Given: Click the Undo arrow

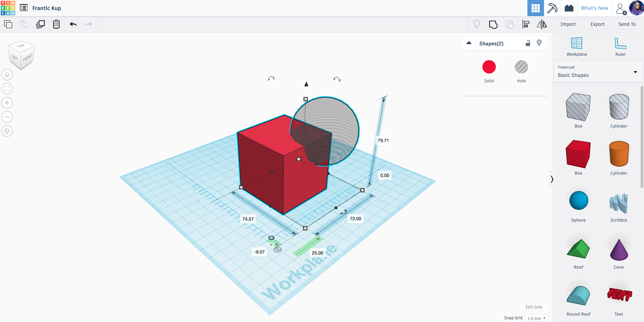Looking at the screenshot, I should point(73,24).
